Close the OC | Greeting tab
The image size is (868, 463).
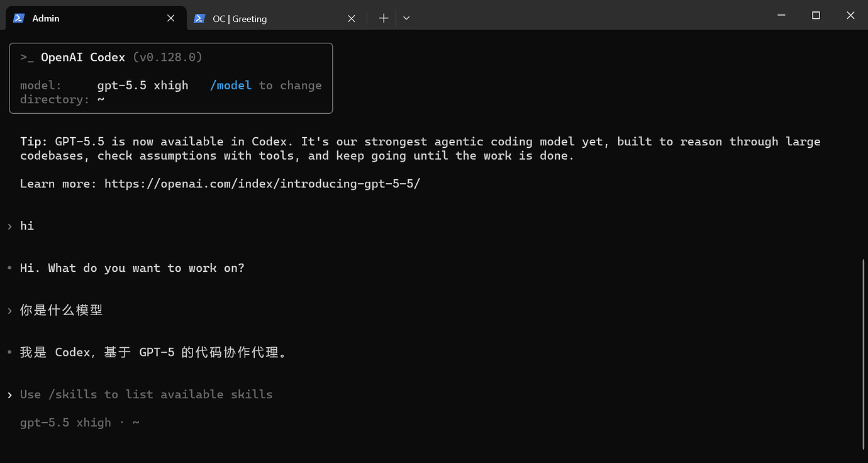(352, 19)
